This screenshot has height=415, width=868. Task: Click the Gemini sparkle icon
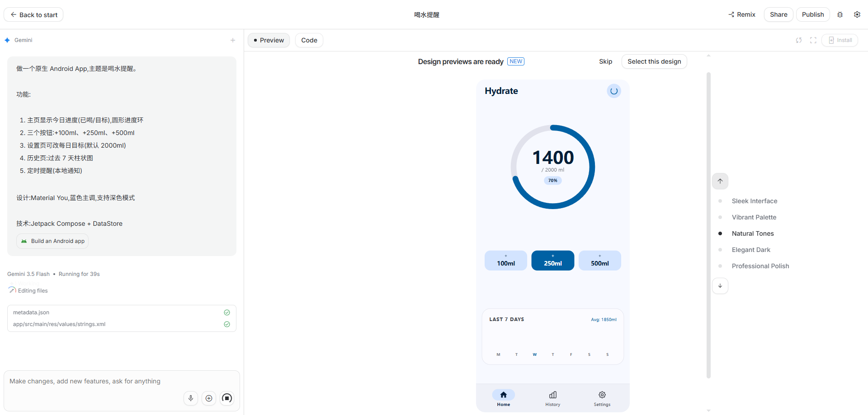tap(7, 40)
